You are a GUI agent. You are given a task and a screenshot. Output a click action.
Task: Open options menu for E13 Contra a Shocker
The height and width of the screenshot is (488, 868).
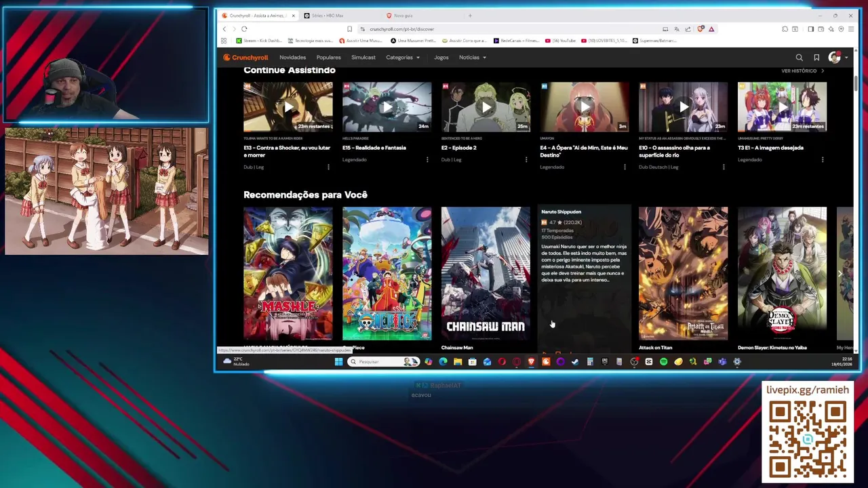(328, 167)
